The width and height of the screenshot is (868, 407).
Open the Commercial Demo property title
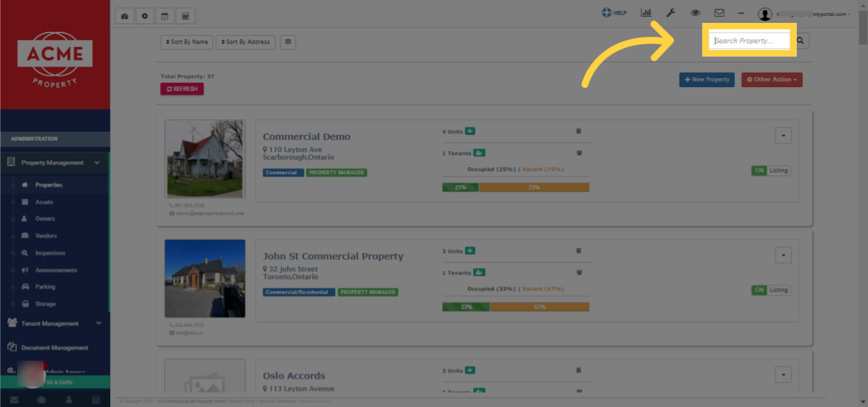(307, 137)
